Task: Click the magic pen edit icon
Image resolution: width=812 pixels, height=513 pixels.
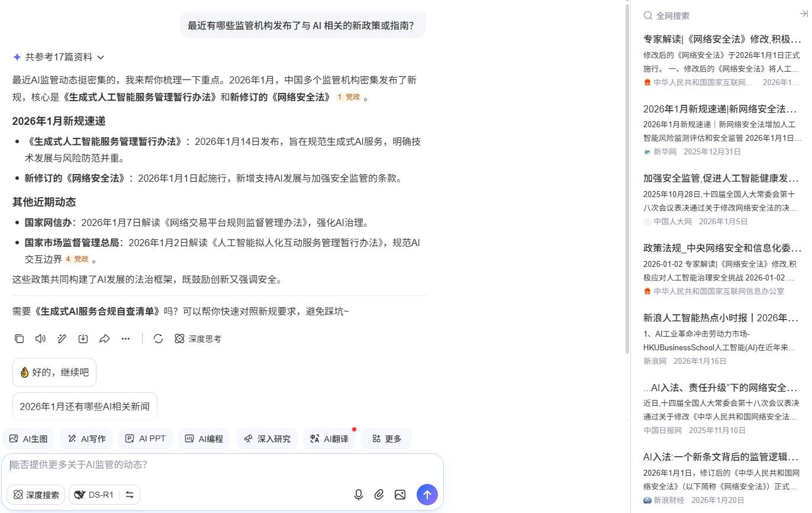Action: tap(62, 338)
